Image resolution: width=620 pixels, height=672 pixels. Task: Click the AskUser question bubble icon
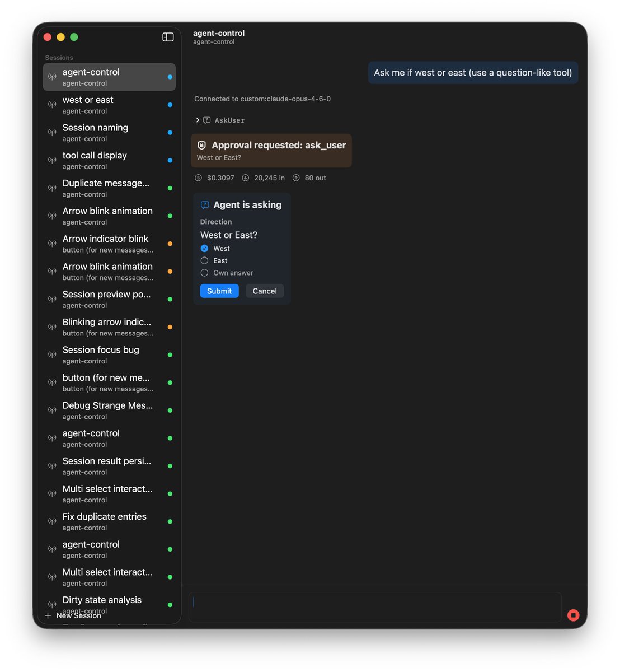coord(206,120)
